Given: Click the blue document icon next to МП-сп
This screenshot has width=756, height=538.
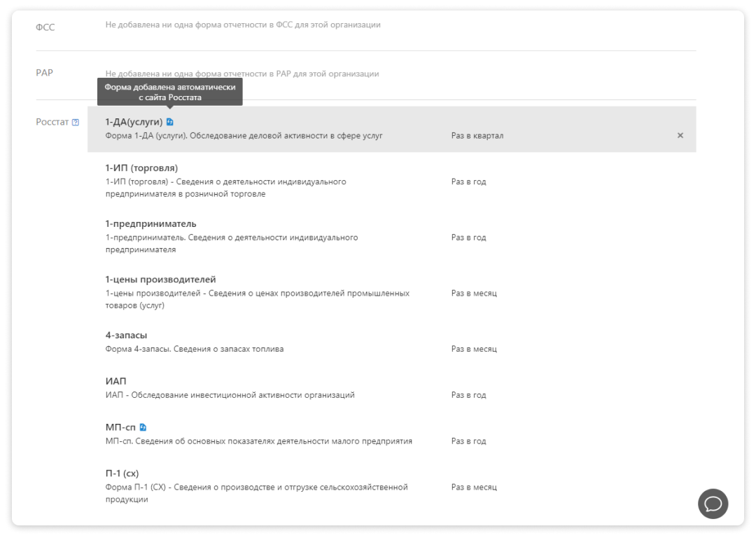Looking at the screenshot, I should [143, 427].
